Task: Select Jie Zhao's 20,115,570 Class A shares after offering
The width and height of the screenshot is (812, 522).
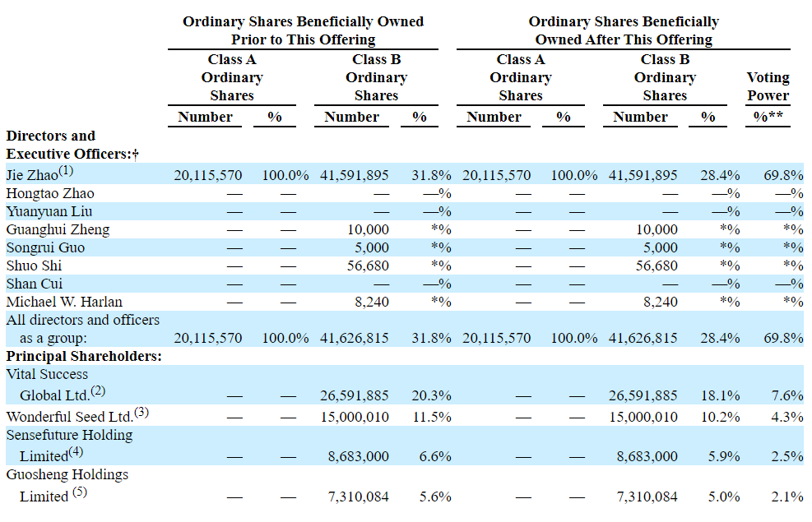Action: [x=497, y=175]
